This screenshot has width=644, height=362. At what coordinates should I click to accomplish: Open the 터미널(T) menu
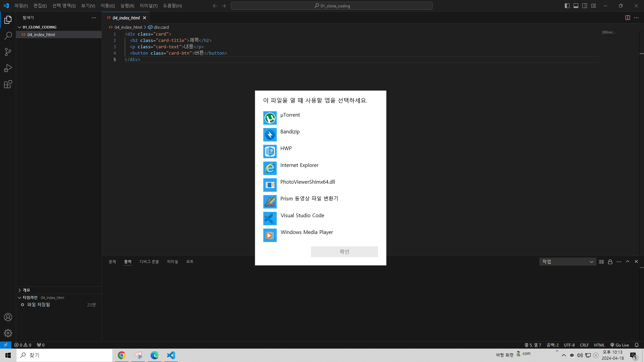click(149, 6)
